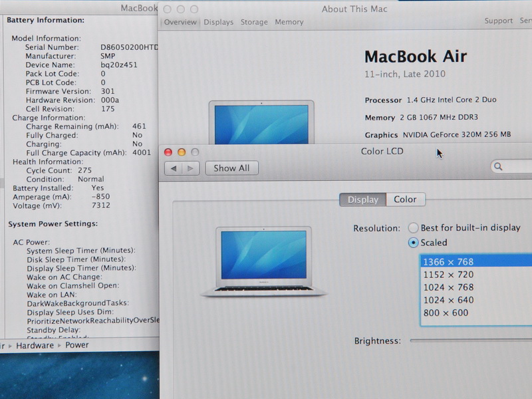Minimize the Color LCD window
The height and width of the screenshot is (399, 532).
click(182, 152)
